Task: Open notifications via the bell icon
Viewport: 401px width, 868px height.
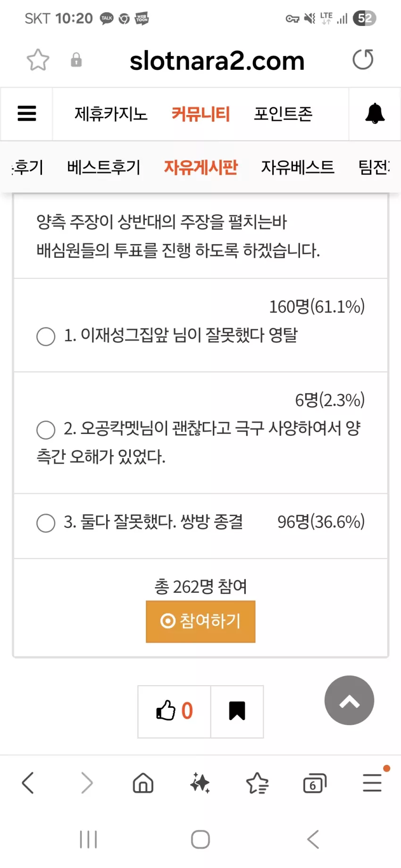Action: point(375,114)
